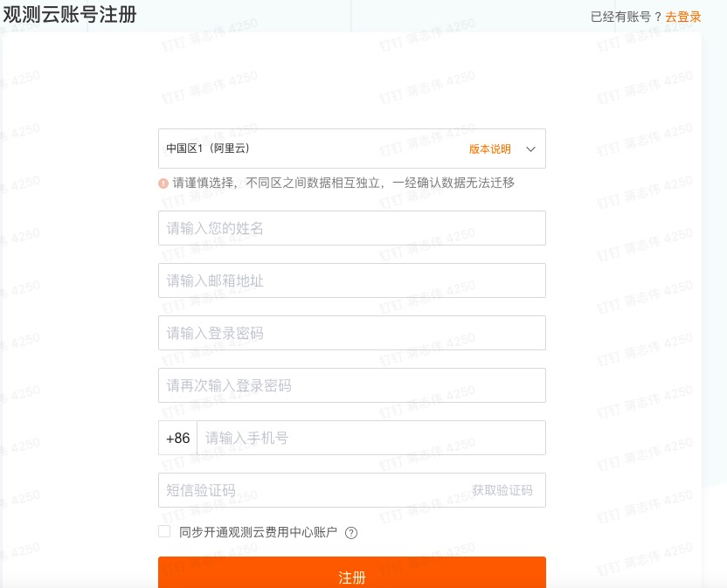The width and height of the screenshot is (727, 588).
Task: Click the 请再次输入登录密码 confirm password field
Action: tap(351, 385)
